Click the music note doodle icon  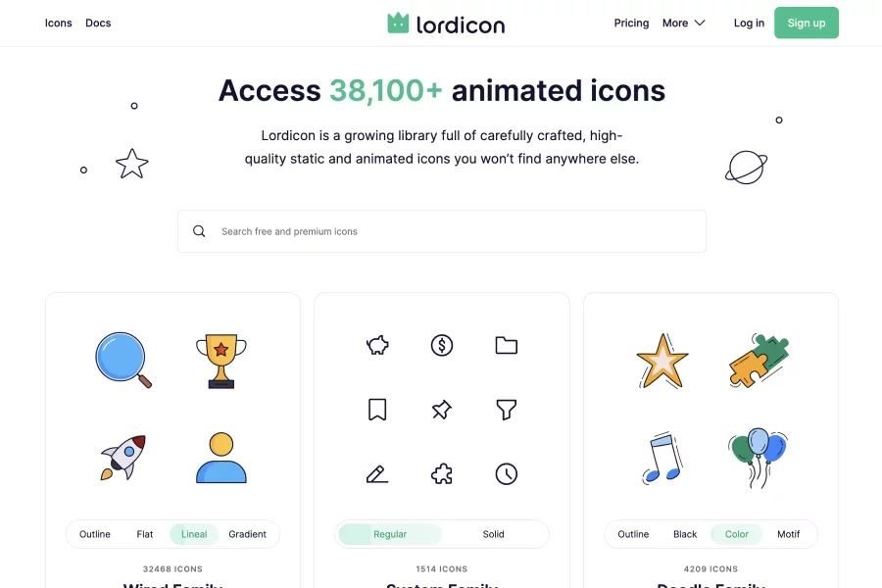(662, 458)
